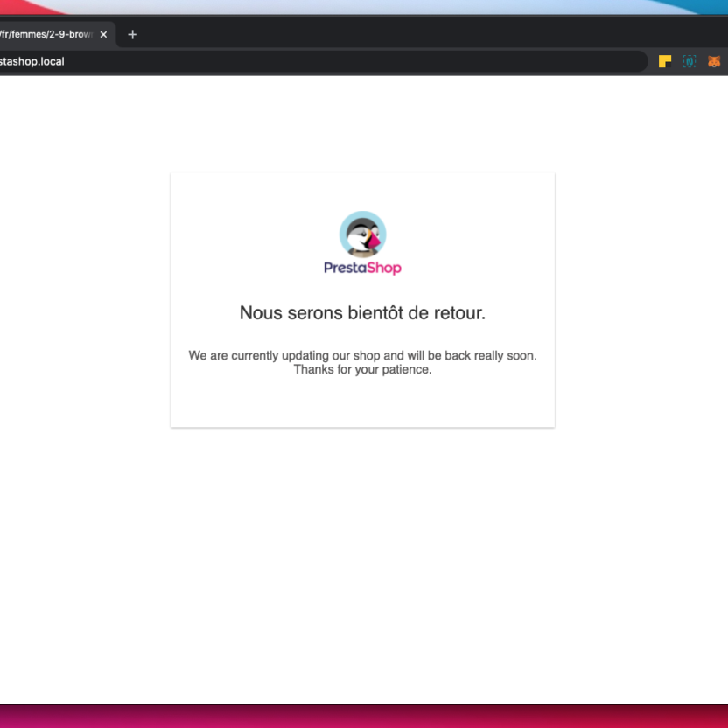
Task: Click the white maintenance card panel
Action: tap(362, 402)
